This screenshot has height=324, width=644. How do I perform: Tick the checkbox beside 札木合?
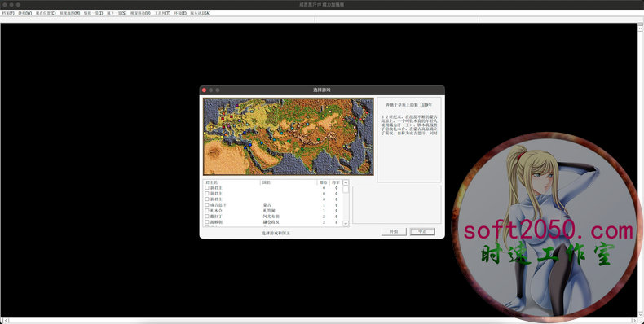point(207,210)
